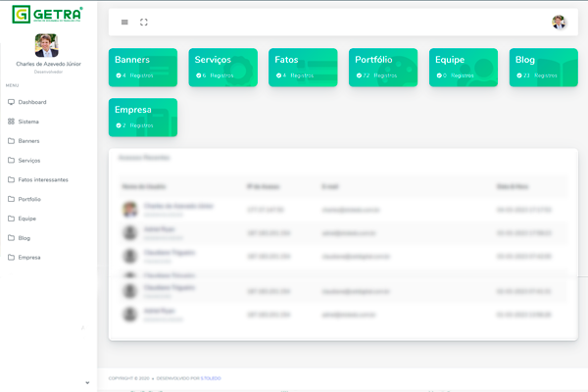Image resolution: width=588 pixels, height=392 pixels.
Task: Click the Sistema grid icon in sidebar
Action: 11,122
